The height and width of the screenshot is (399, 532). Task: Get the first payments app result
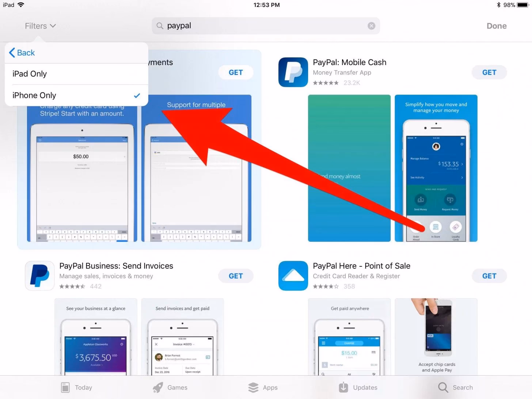236,72
